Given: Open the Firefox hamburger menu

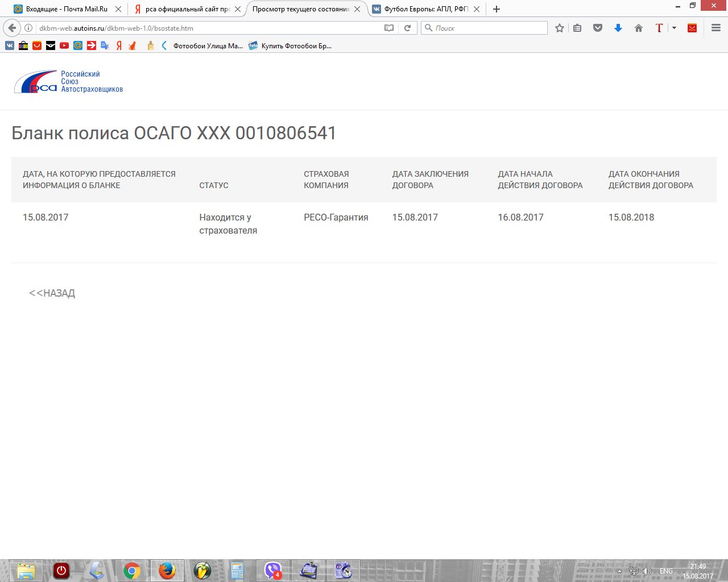Looking at the screenshot, I should (x=716, y=28).
